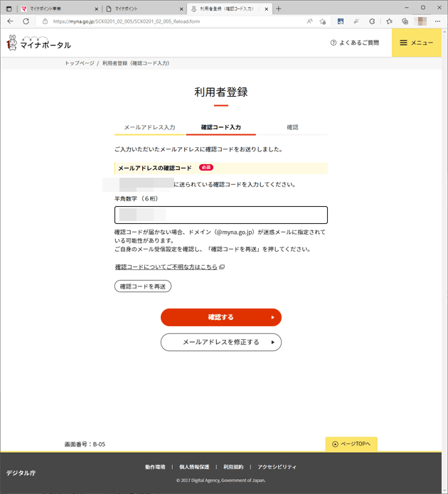This screenshot has height=494, width=448.
Task: Jump to top with ページTOPへ button
Action: click(351, 444)
